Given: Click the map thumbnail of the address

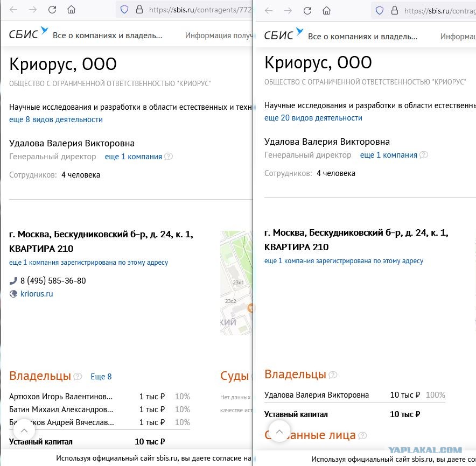Looking at the screenshot, I should tap(236, 283).
